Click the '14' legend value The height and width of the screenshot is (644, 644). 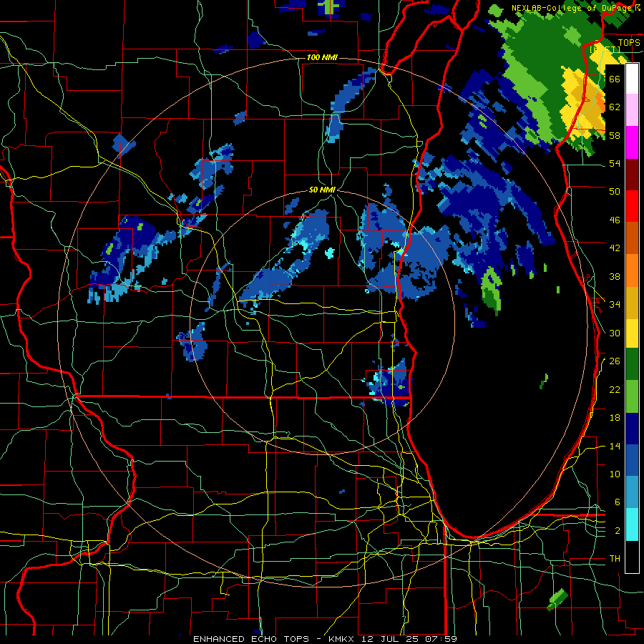tap(615, 446)
